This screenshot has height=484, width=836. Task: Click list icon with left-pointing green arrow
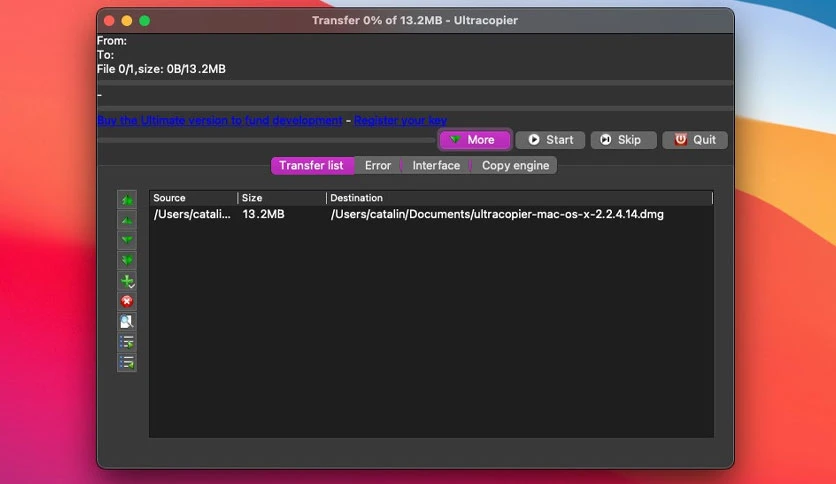pyautogui.click(x=127, y=363)
